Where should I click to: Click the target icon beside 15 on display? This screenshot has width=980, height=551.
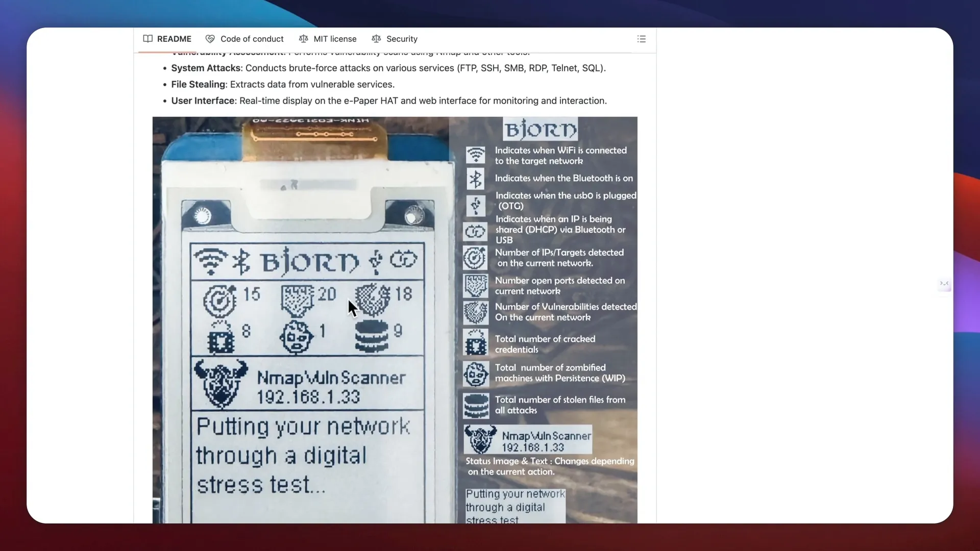[x=220, y=300]
